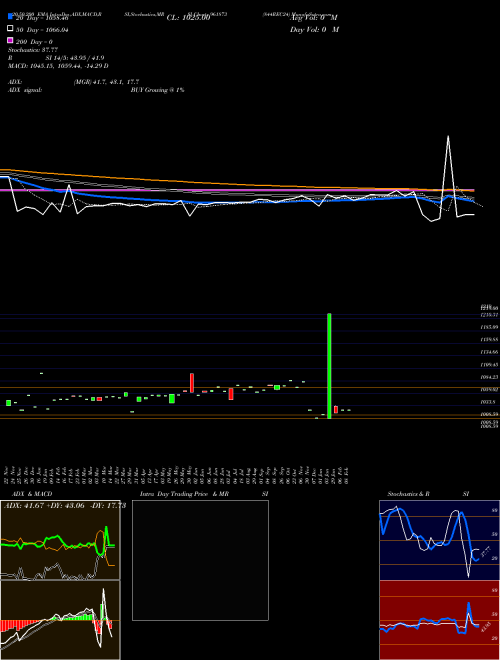Click the 'Intra Day Trading Price & MR' title

coord(184,494)
